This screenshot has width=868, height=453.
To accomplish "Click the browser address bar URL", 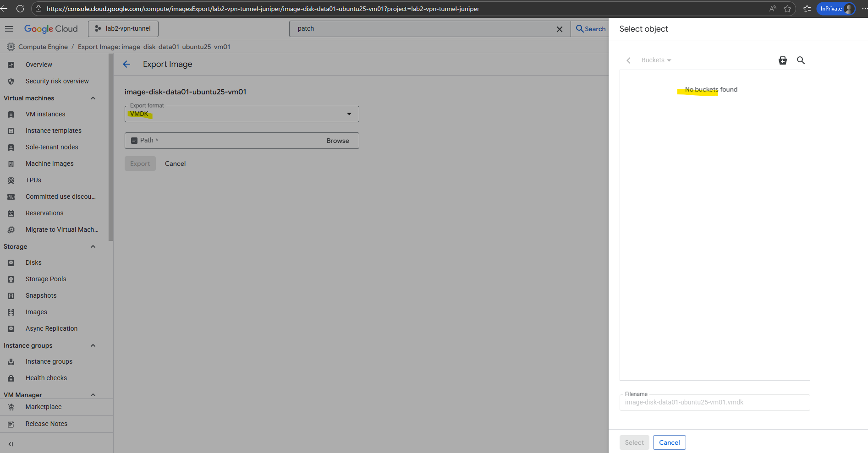I will 263,9.
